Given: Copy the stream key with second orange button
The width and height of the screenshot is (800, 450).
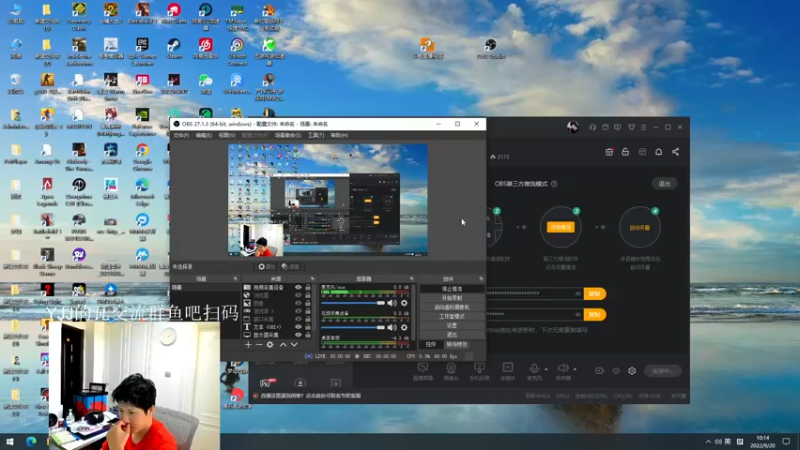Looking at the screenshot, I should [594, 314].
